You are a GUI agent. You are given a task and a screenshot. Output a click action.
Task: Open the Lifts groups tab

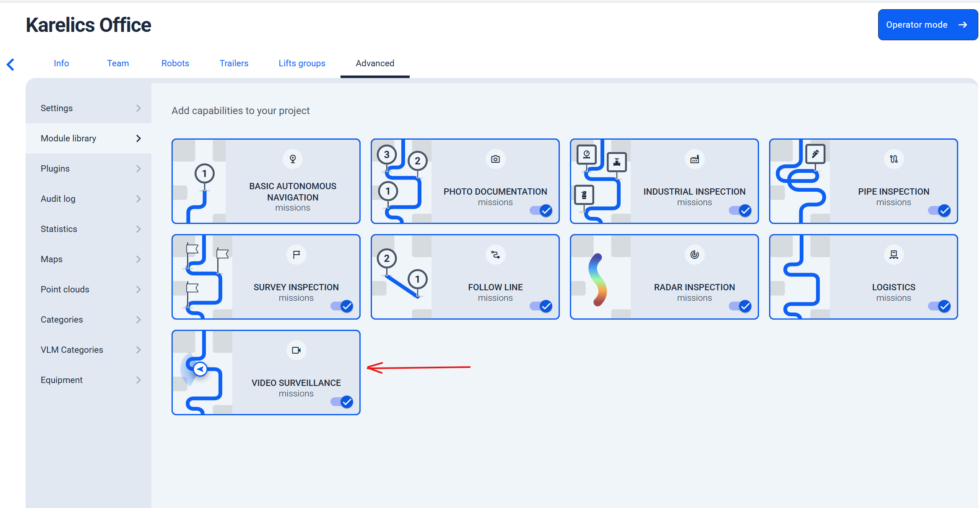302,63
